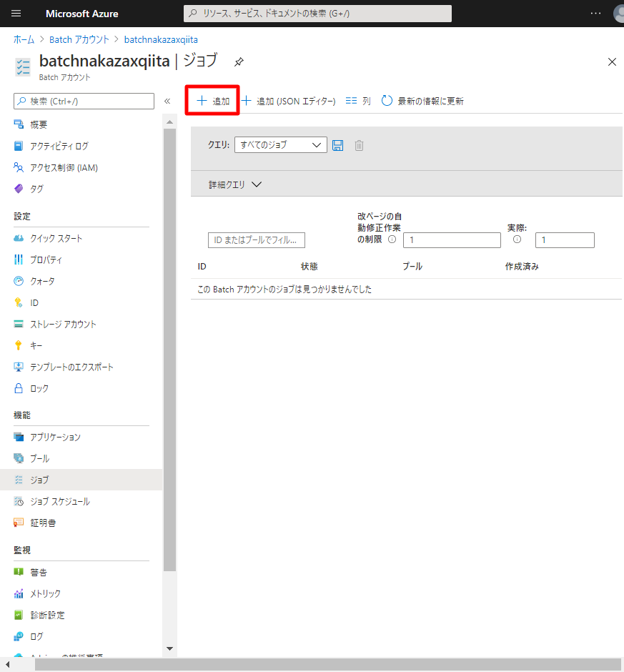Click the 証明書 certificate icon

click(19, 523)
